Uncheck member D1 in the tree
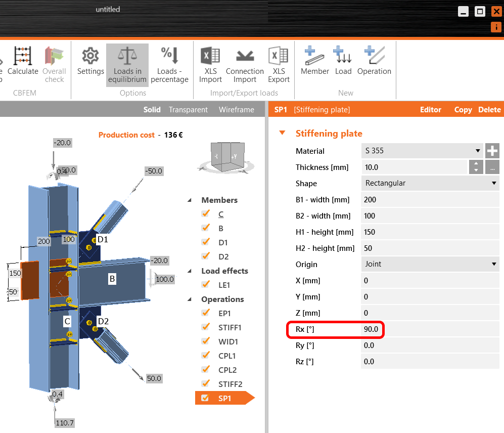The width and height of the screenshot is (504, 433). [x=205, y=242]
